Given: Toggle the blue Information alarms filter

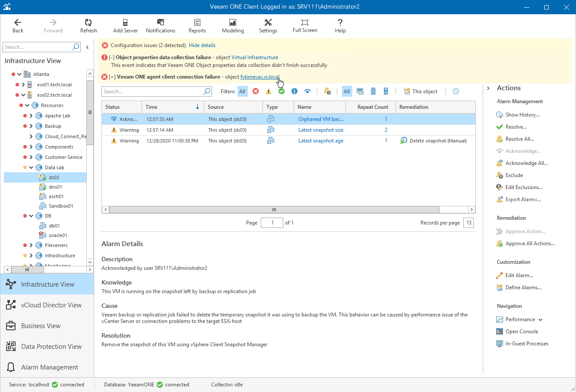Looking at the screenshot, I should click(294, 91).
